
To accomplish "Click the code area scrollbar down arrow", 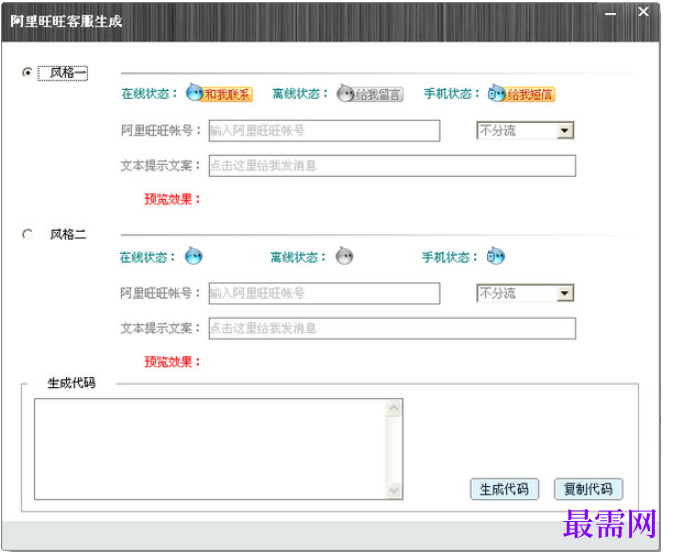I will (394, 490).
